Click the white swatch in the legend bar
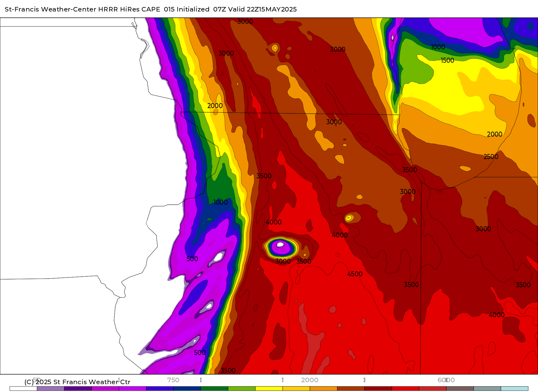This screenshot has width=538, height=392. coord(23,389)
